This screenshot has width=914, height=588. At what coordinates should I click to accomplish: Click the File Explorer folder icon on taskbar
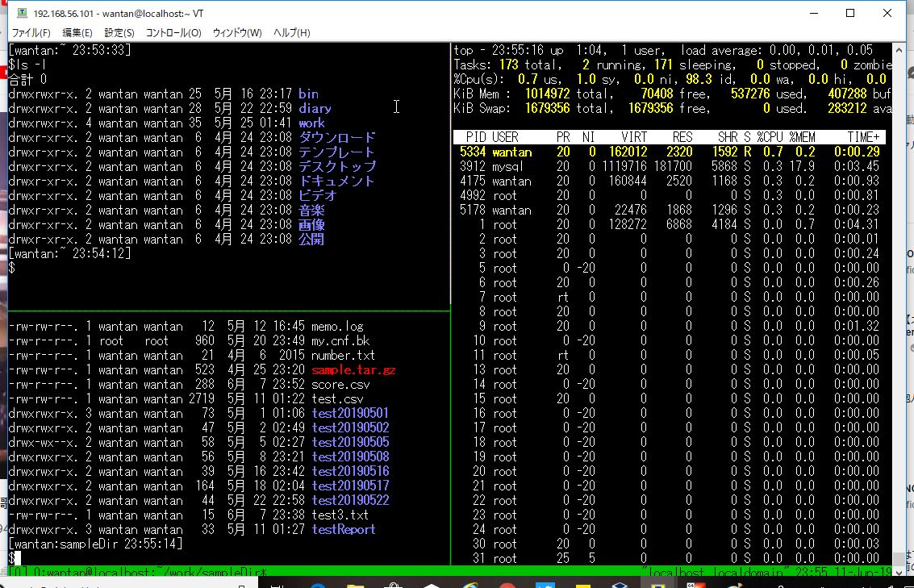coord(355,584)
